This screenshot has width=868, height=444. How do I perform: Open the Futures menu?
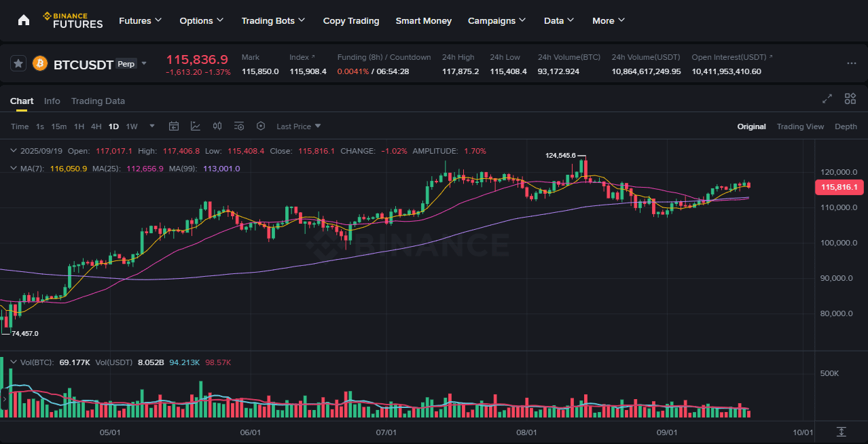click(140, 20)
